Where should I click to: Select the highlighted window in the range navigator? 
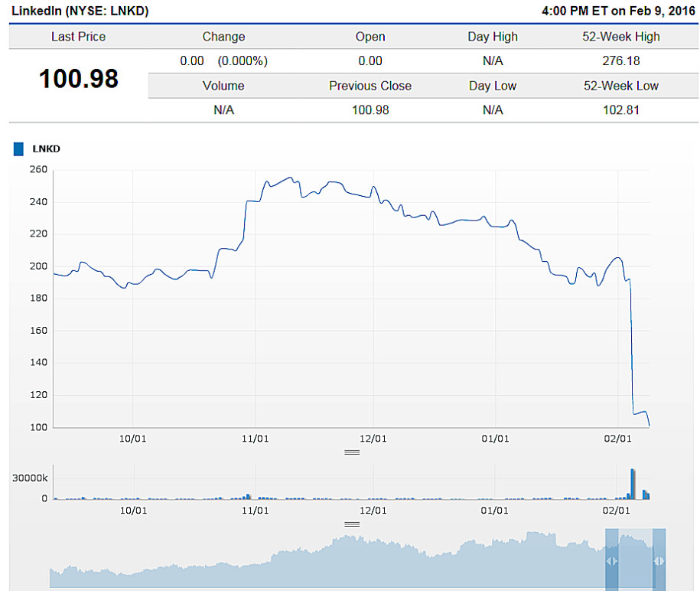pyautogui.click(x=635, y=560)
